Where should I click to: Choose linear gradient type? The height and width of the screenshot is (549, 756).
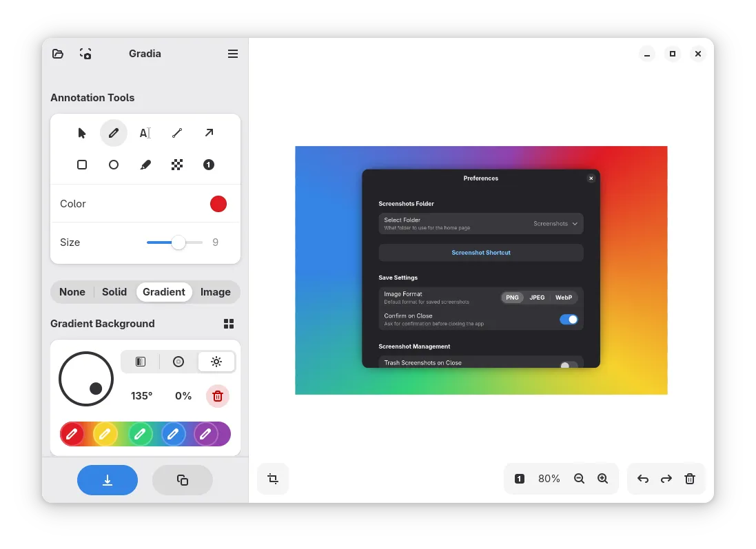pos(141,362)
